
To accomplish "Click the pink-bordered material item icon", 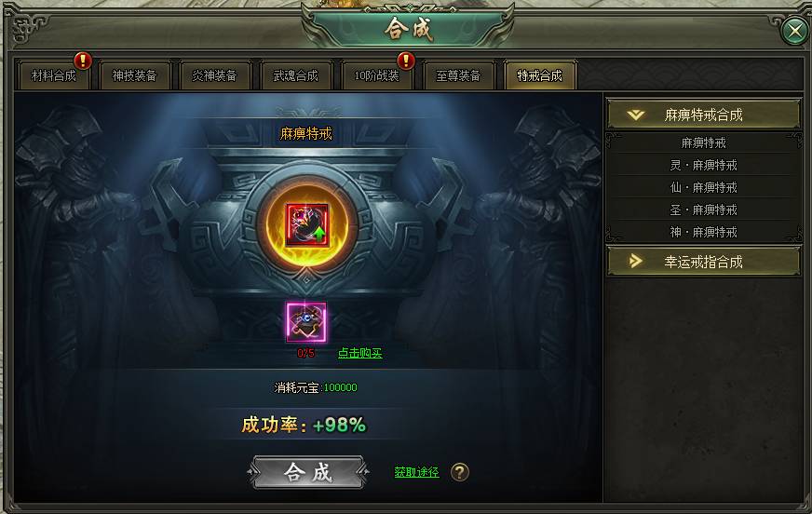I will point(306,322).
